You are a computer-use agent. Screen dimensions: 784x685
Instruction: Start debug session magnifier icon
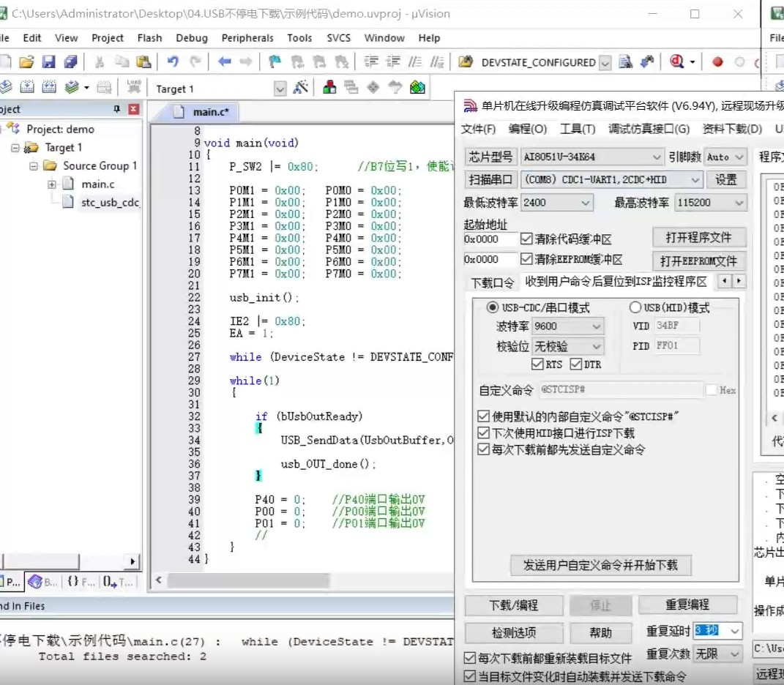[677, 62]
